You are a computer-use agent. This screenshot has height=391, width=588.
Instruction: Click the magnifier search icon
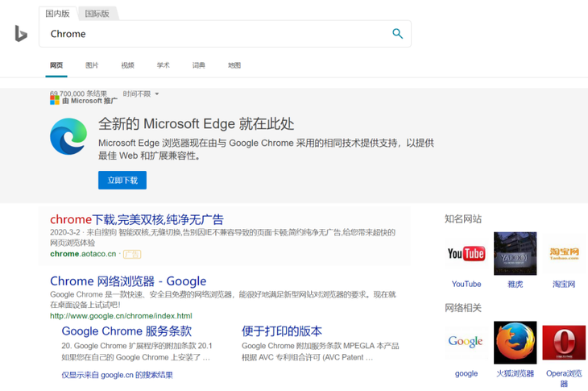coord(397,34)
